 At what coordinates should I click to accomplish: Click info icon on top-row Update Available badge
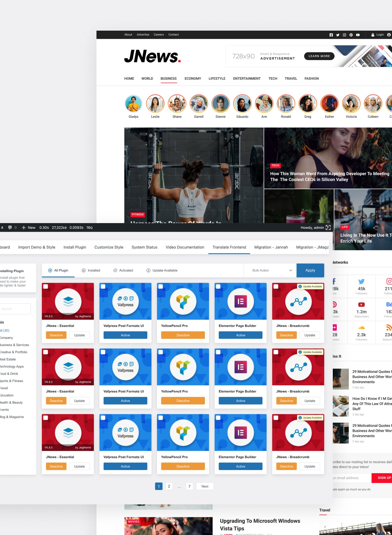click(x=300, y=286)
